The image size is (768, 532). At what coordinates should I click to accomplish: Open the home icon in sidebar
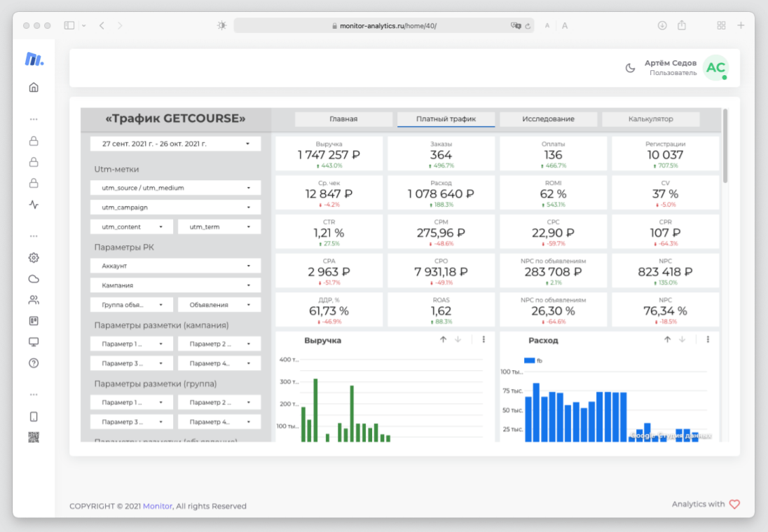[x=34, y=88]
